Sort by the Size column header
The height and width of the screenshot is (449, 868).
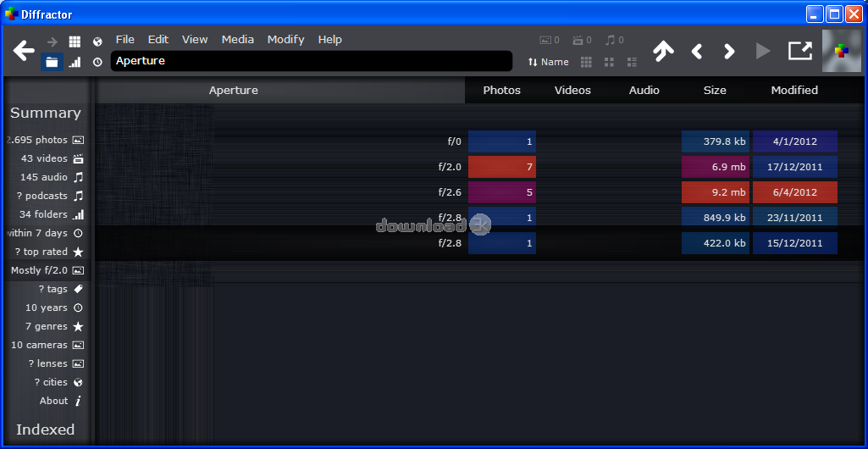pos(716,91)
